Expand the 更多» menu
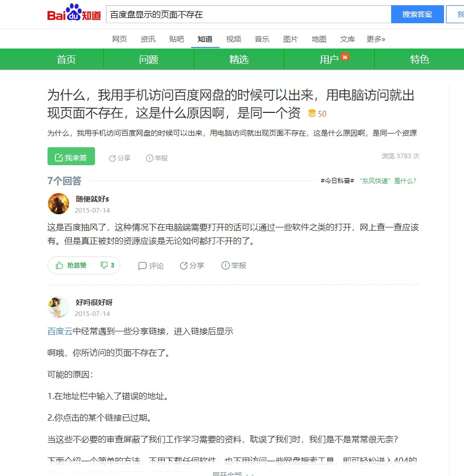 pos(376,39)
